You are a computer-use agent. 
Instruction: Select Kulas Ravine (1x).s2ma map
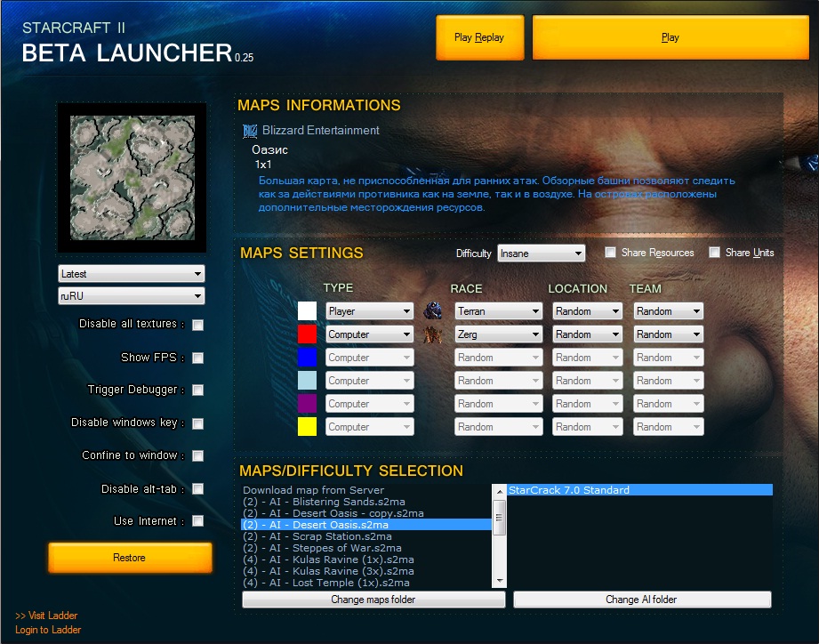coord(366,559)
